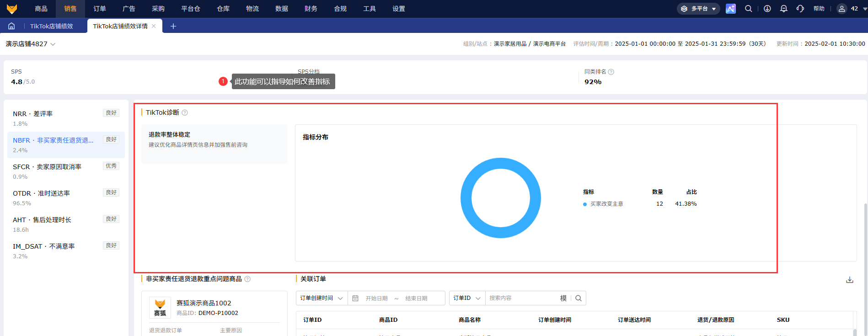
Task: Open the 多平台 platform selector
Action: [x=698, y=9]
